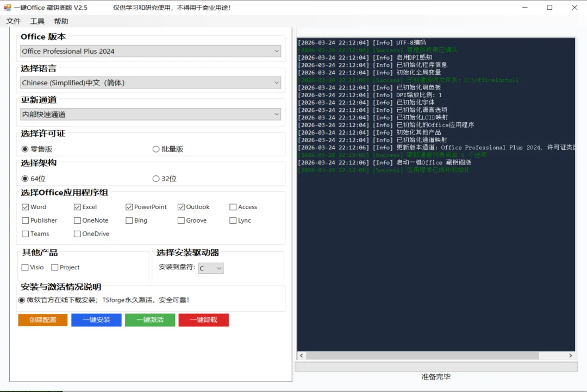This screenshot has width=587, height=392.
Task: Click the DPI缩放比例: 1 log line
Action: coord(370,94)
